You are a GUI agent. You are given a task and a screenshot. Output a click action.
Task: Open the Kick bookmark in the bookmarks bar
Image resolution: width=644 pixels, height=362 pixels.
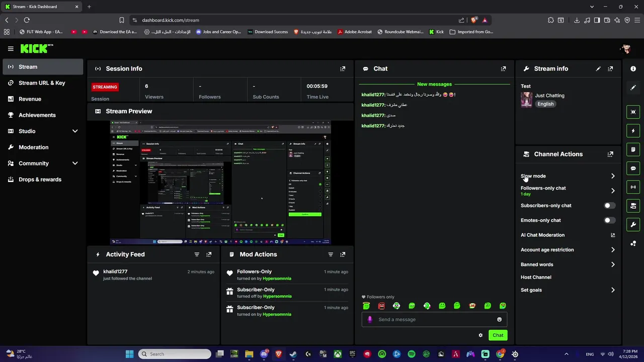(x=436, y=32)
